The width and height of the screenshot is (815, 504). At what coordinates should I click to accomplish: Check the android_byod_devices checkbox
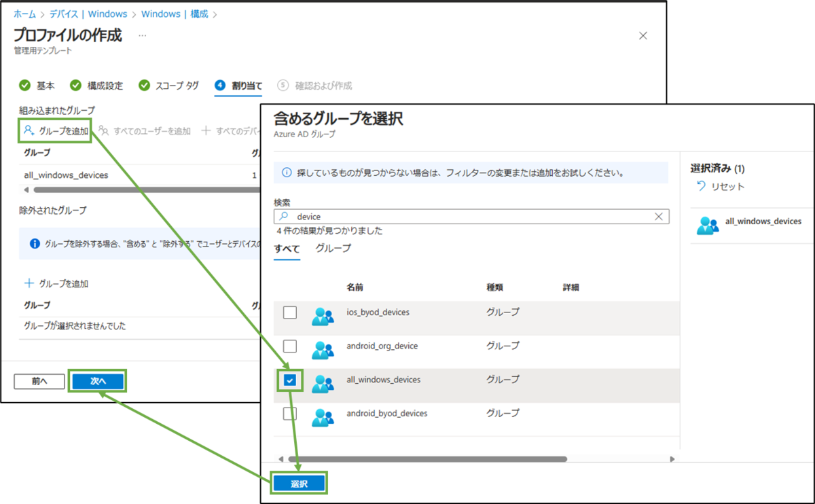click(291, 414)
